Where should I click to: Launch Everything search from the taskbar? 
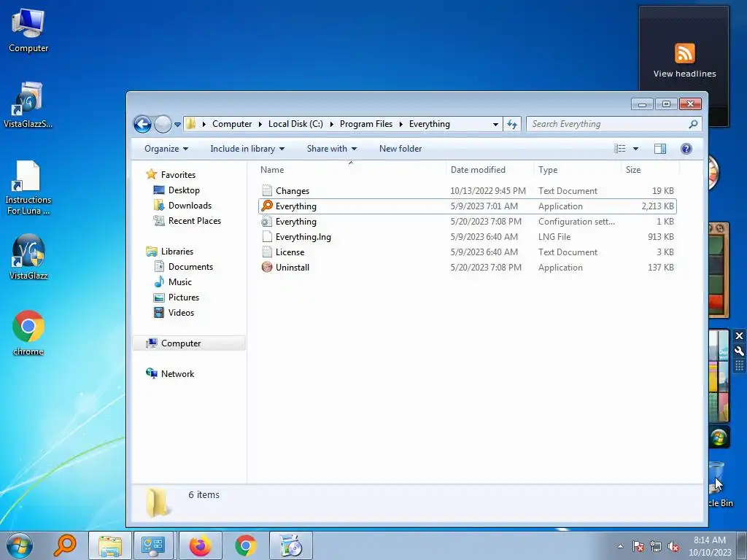pos(65,545)
